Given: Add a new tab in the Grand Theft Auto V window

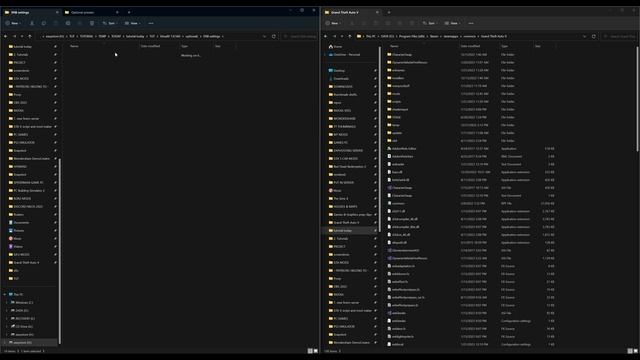Looking at the screenshot, I should (x=389, y=13).
